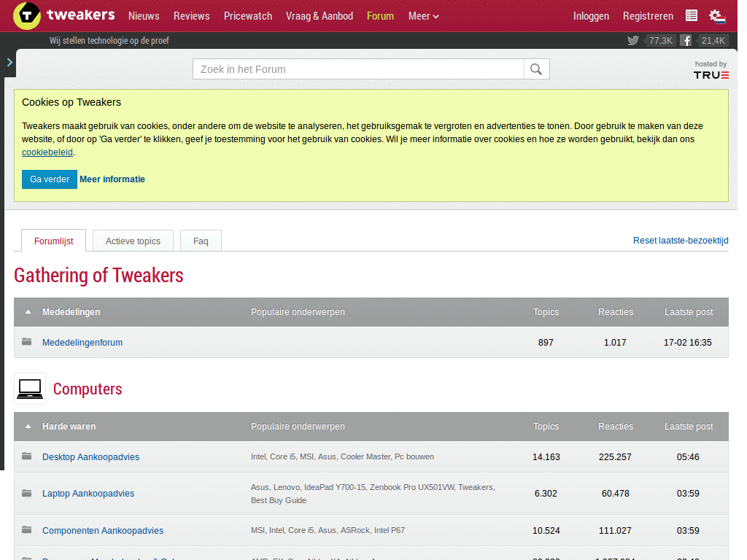The width and height of the screenshot is (747, 560).
Task: Click the search magnifier icon
Action: 536,69
